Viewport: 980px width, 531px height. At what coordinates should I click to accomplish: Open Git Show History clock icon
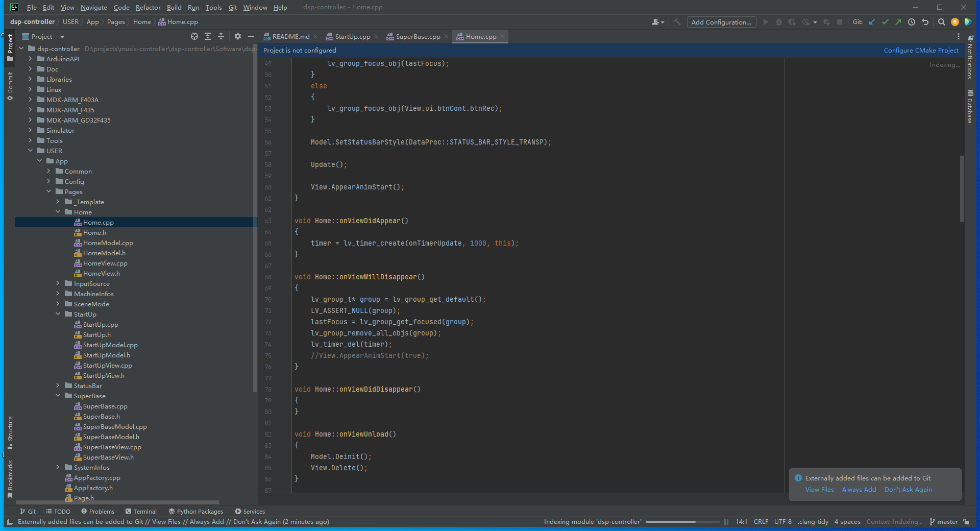pyautogui.click(x=912, y=22)
